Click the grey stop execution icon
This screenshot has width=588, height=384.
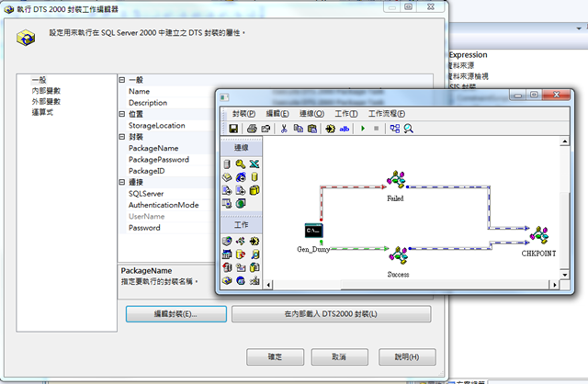(x=376, y=129)
